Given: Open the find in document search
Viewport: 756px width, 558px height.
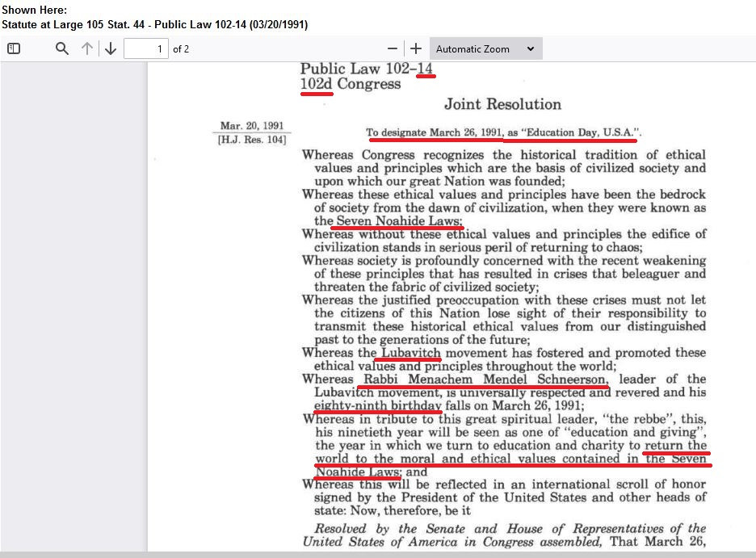Looking at the screenshot, I should click(62, 48).
